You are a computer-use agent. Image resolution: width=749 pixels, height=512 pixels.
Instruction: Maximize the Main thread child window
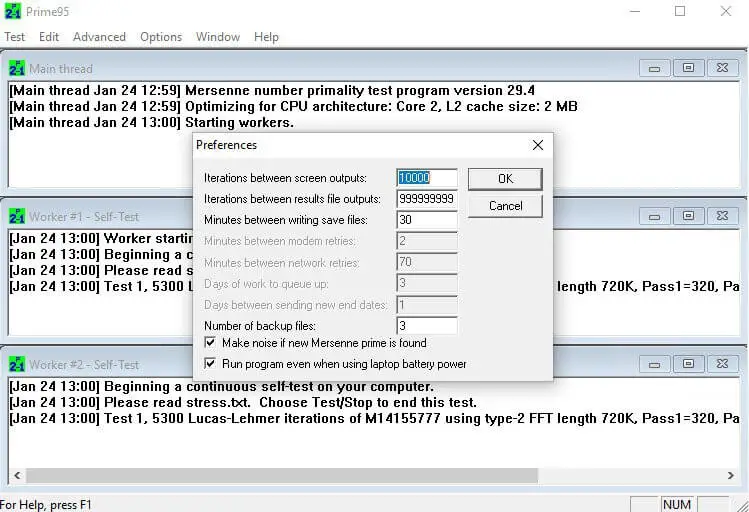tap(688, 68)
